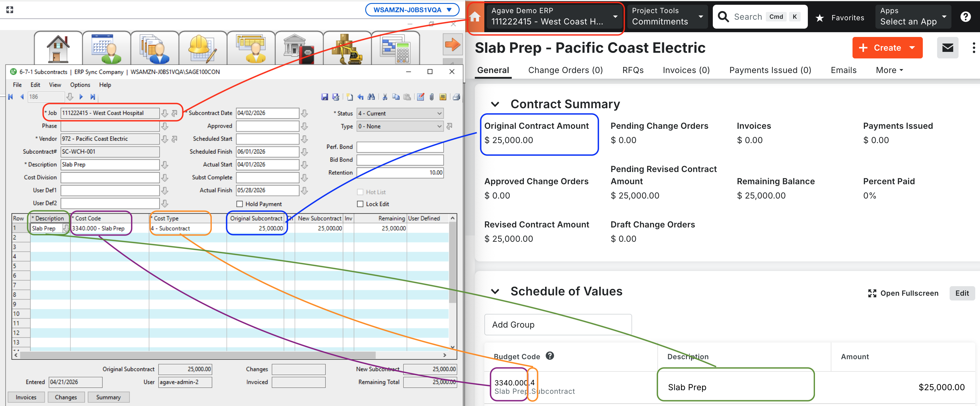Open the Apps Select an App dropdown
Viewport: 980px width, 406px height.
pyautogui.click(x=913, y=17)
